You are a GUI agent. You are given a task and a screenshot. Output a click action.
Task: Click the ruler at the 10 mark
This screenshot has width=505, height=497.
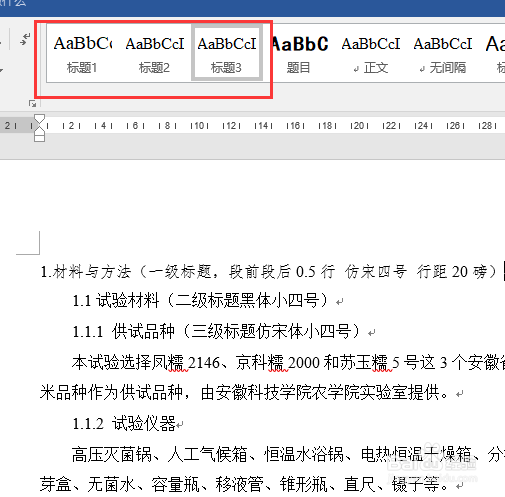199,126
